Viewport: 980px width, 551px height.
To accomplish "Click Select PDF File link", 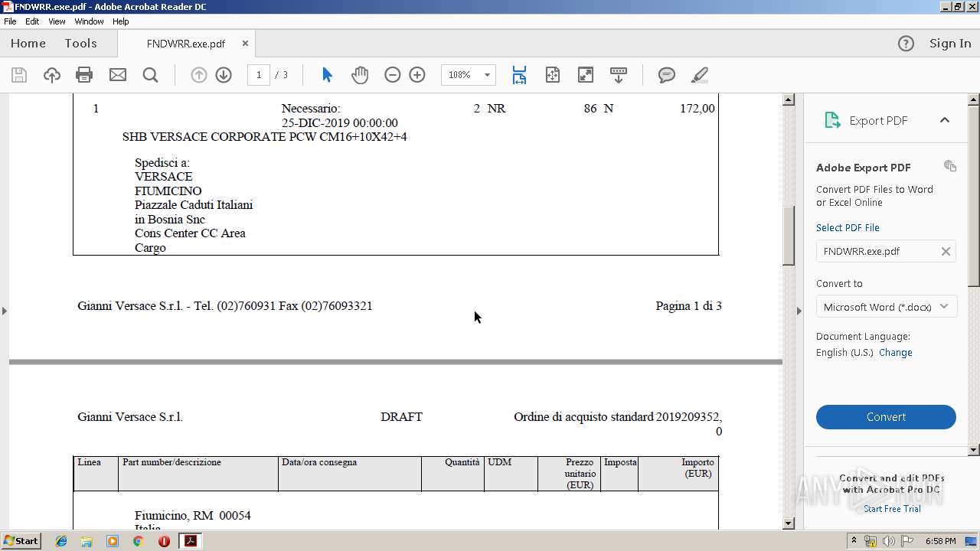I will (x=848, y=227).
